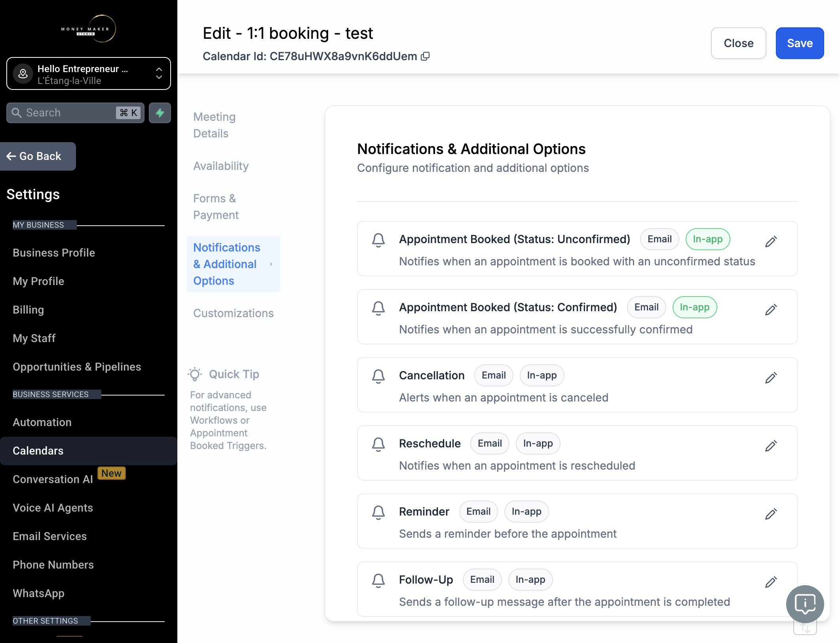The width and height of the screenshot is (840, 643).
Task: Edit the Follow-Up notification pencil
Action: tap(771, 582)
